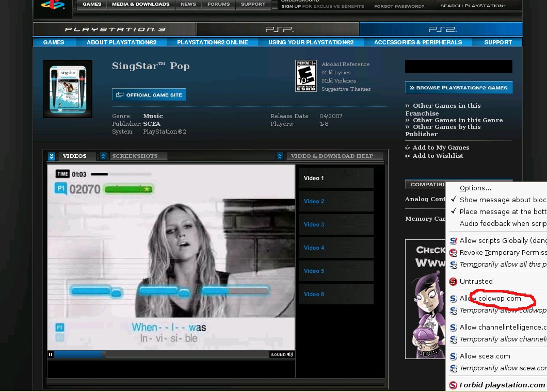The width and height of the screenshot is (547, 392).
Task: Expand the VIDEO & DOWNLOAD HELP arrow
Action: tap(279, 156)
